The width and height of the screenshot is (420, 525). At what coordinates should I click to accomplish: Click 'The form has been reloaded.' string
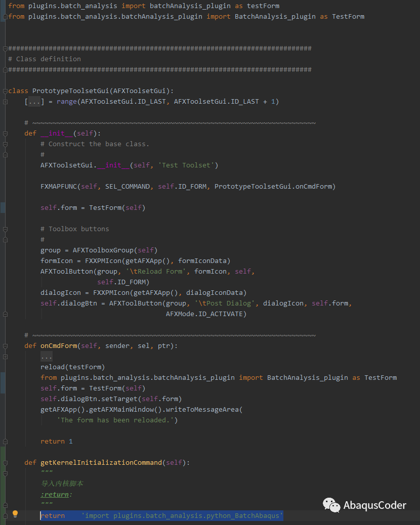click(x=115, y=420)
